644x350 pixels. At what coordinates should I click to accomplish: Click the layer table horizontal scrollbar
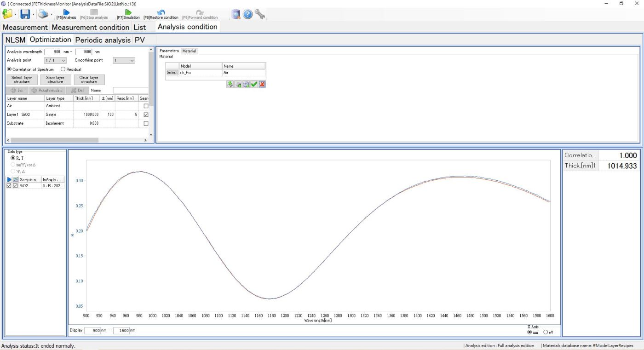(x=54, y=140)
